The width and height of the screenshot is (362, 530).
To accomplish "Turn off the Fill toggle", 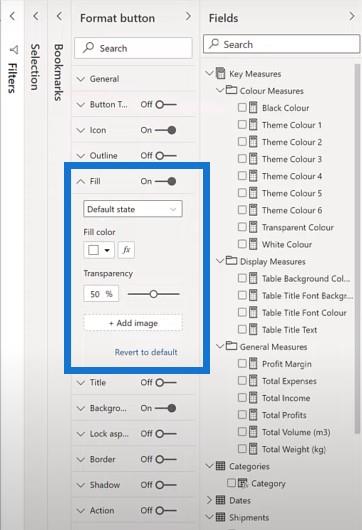I will 165,181.
